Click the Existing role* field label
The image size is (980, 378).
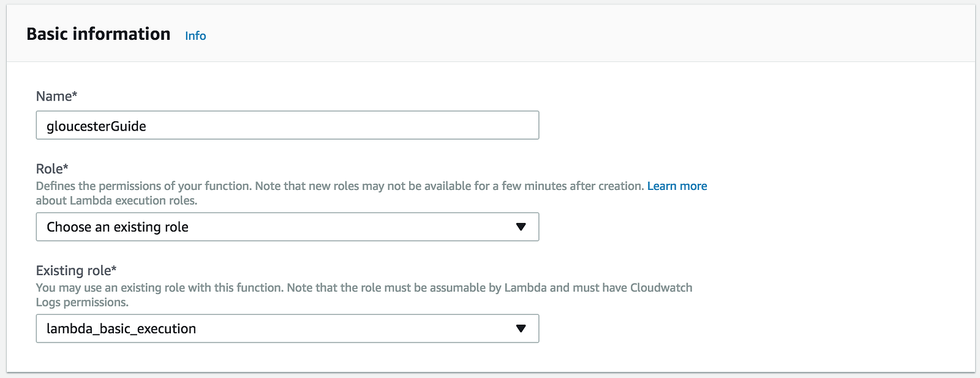tap(76, 270)
